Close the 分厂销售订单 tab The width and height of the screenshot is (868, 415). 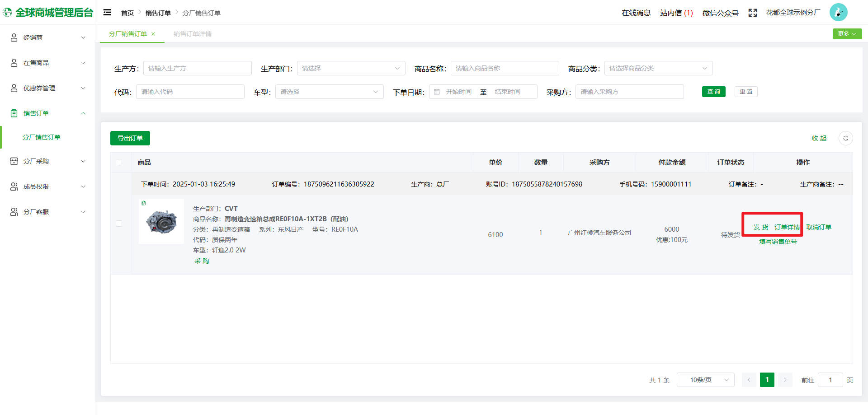tap(153, 34)
